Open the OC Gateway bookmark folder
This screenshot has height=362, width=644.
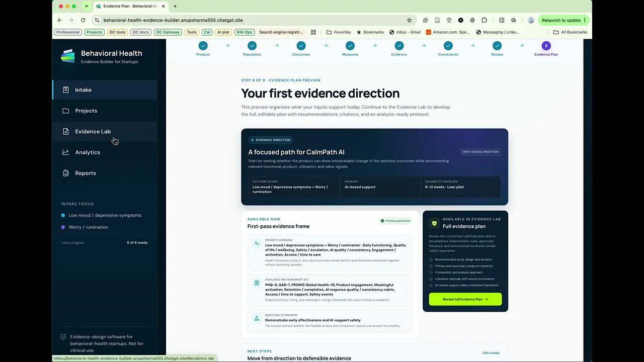pos(168,32)
